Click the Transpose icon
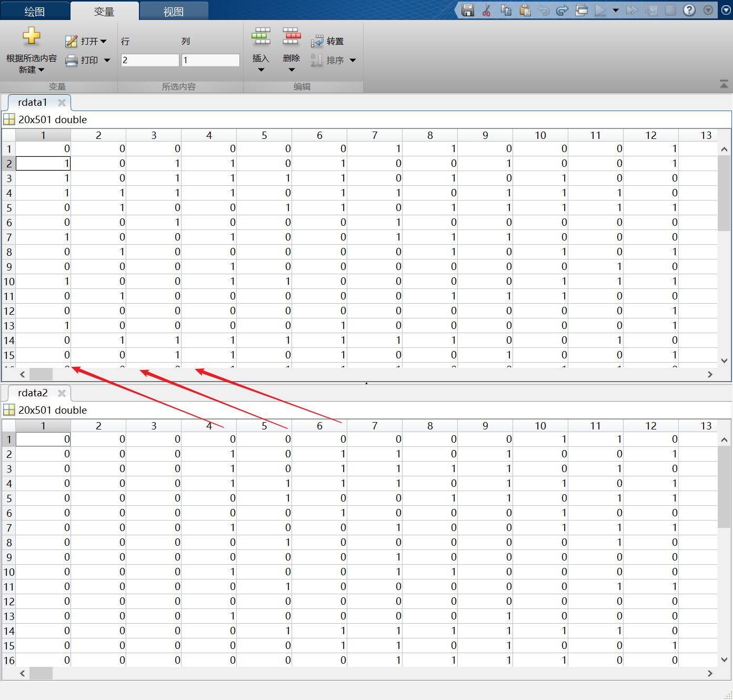 [x=317, y=41]
